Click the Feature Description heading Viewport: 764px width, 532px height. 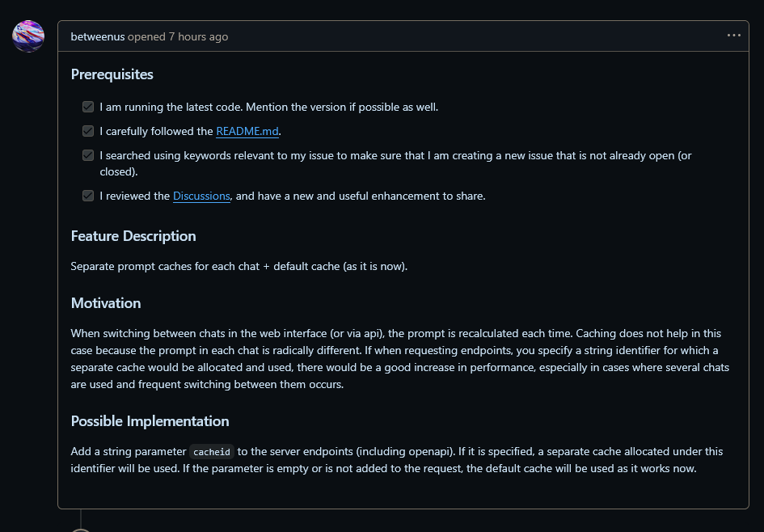click(x=133, y=236)
